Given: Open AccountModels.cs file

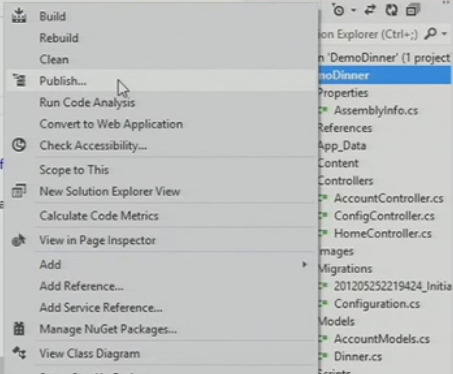Looking at the screenshot, I should (382, 339).
